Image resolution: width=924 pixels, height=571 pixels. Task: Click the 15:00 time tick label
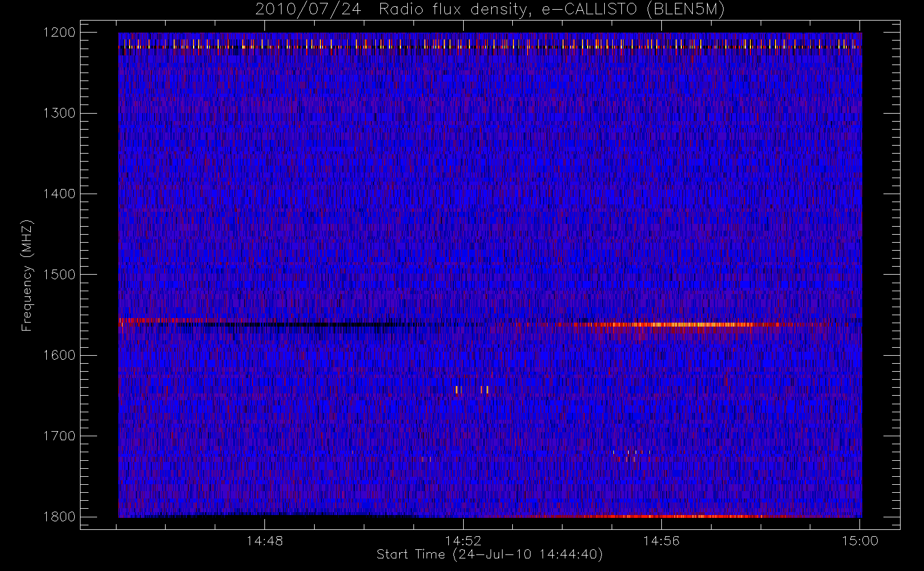click(x=860, y=541)
